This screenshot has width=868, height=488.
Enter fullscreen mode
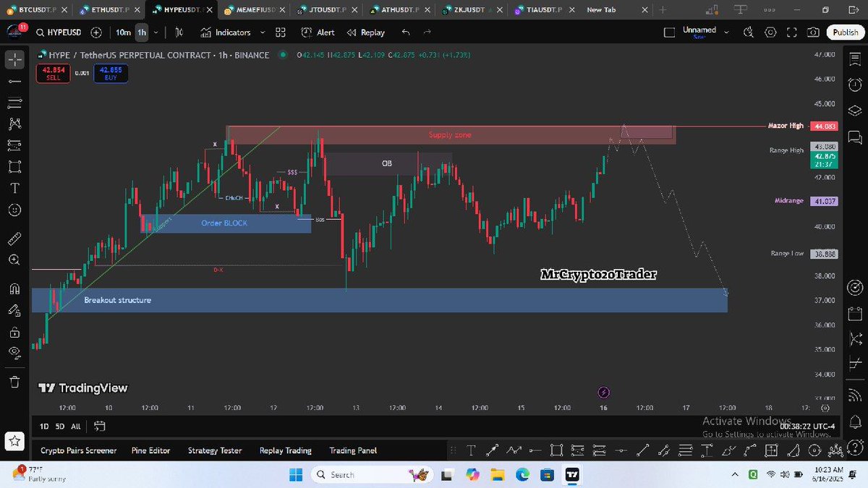tap(792, 33)
